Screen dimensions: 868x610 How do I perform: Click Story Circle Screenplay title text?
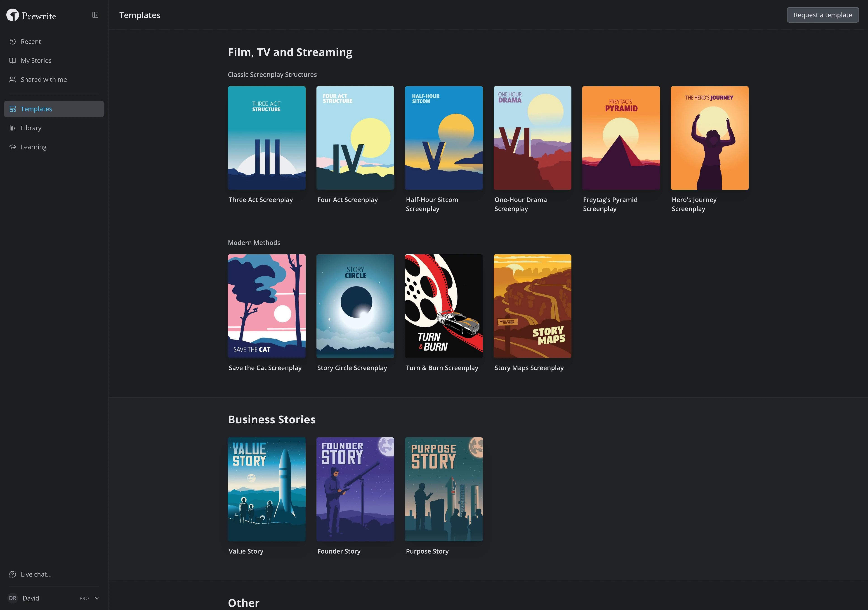click(x=352, y=368)
